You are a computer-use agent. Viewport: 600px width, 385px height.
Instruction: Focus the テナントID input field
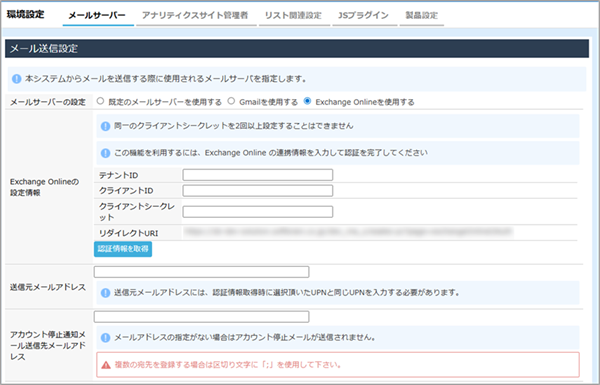point(258,175)
